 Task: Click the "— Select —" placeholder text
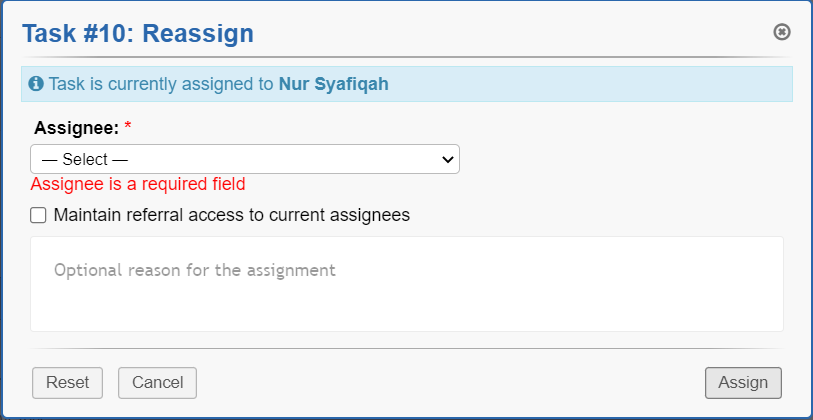coord(85,159)
